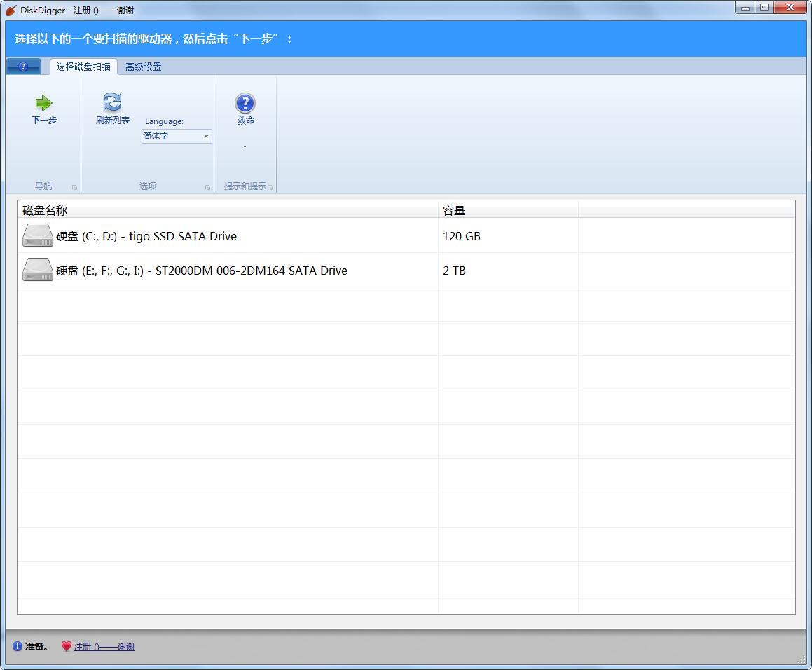This screenshot has height=670, width=812.
Task: Open the Language 简体字 dropdown
Action: pyautogui.click(x=177, y=137)
